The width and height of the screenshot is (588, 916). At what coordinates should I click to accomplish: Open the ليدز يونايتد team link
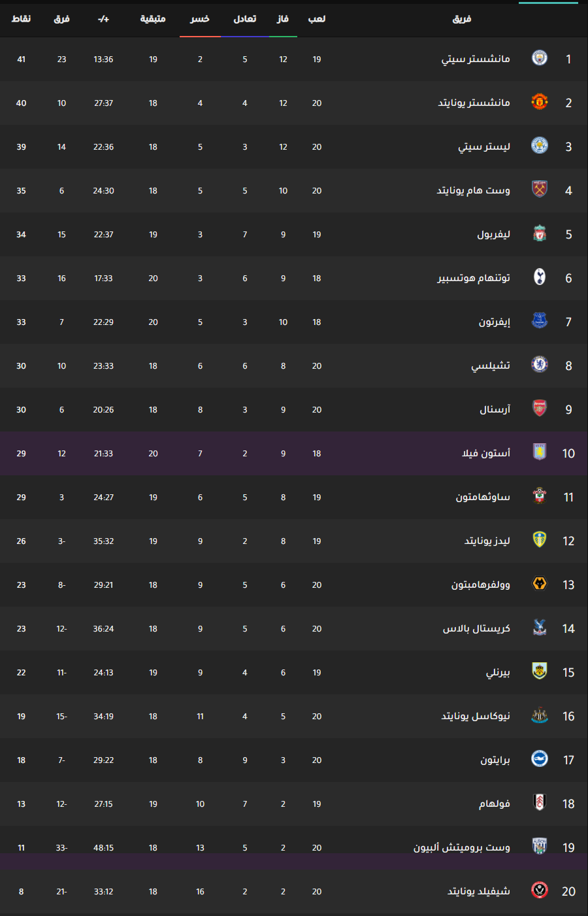[487, 541]
